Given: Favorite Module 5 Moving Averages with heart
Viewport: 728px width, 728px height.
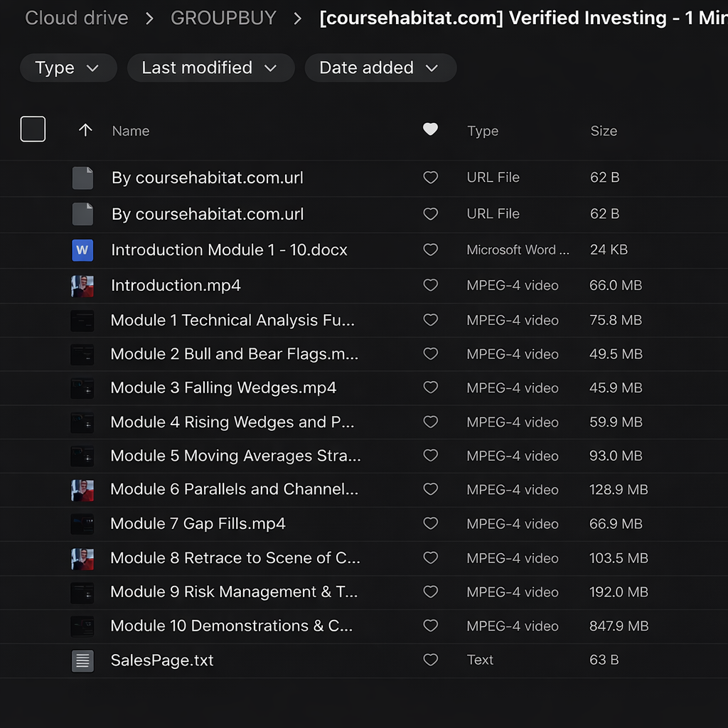Looking at the screenshot, I should [x=430, y=456].
